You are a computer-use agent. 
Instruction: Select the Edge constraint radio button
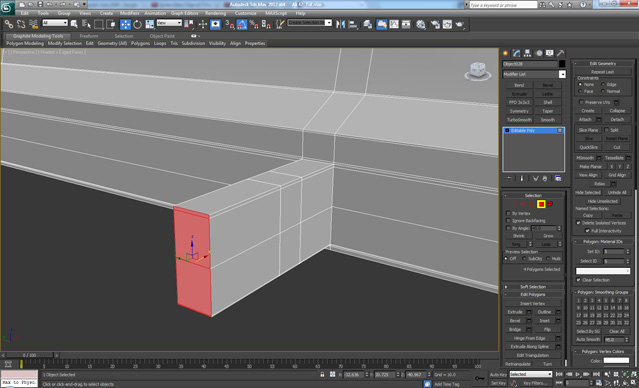point(603,84)
